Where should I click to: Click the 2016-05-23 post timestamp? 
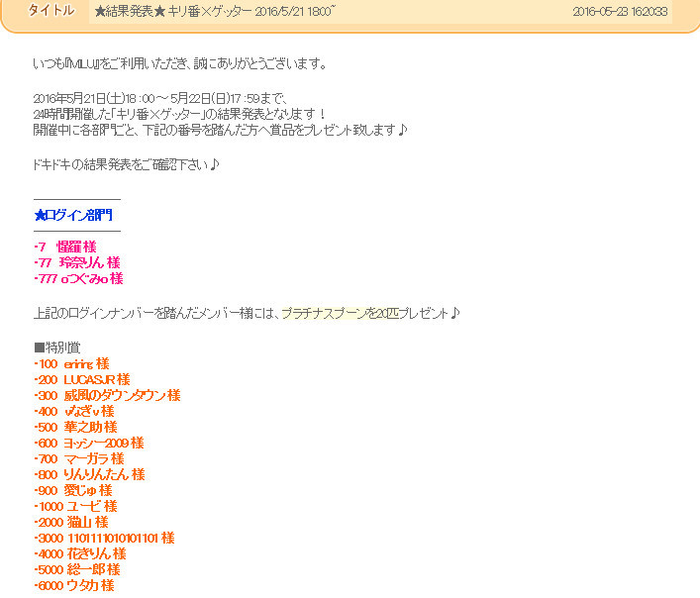click(x=620, y=12)
